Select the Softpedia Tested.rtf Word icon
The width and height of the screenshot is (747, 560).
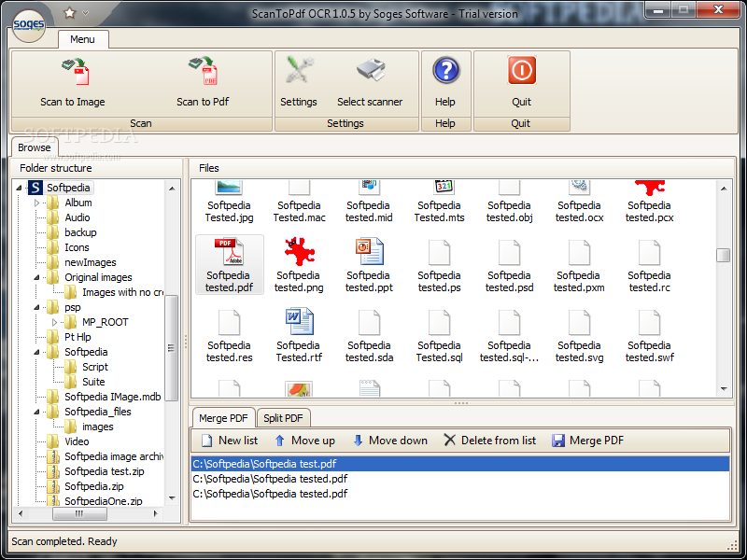click(x=299, y=335)
